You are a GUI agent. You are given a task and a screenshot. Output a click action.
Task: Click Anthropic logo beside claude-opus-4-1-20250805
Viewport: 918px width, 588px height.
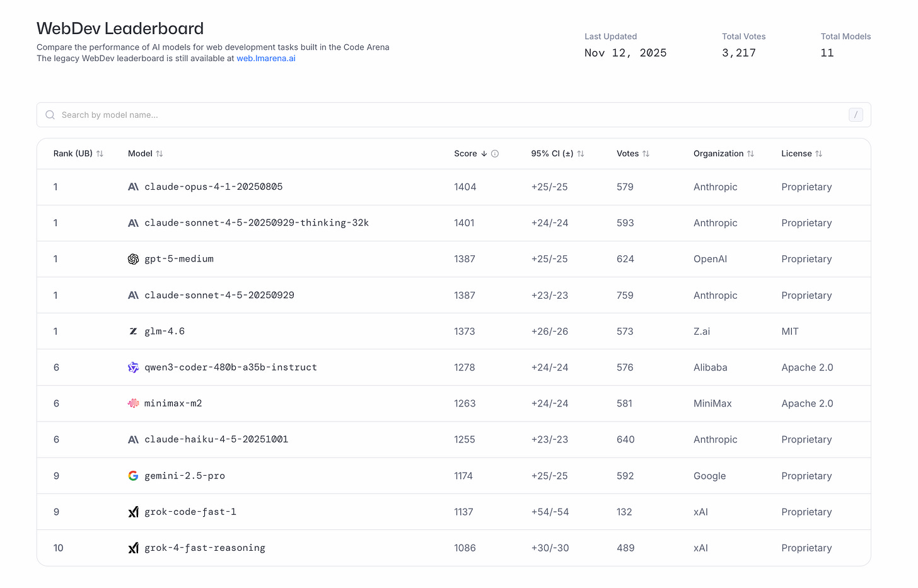pos(133,187)
